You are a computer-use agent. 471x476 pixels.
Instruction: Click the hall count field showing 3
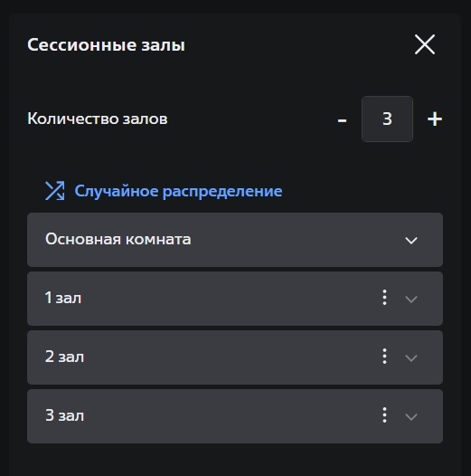[x=387, y=119]
